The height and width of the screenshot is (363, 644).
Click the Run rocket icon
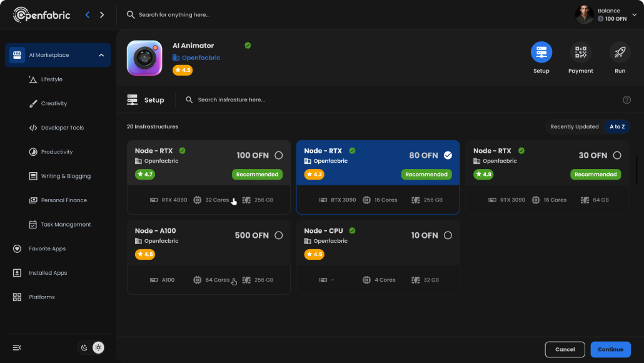[620, 52]
